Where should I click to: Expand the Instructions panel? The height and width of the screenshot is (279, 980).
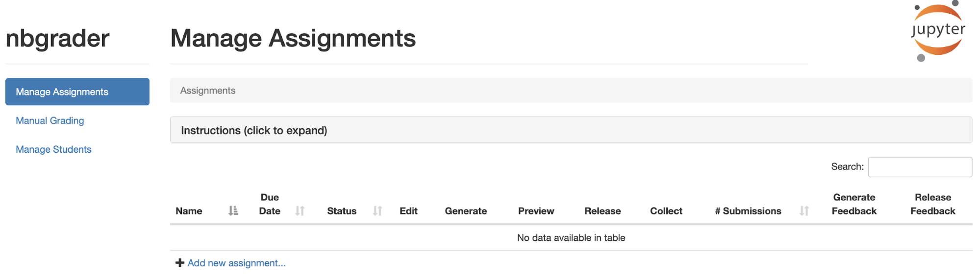click(x=571, y=130)
